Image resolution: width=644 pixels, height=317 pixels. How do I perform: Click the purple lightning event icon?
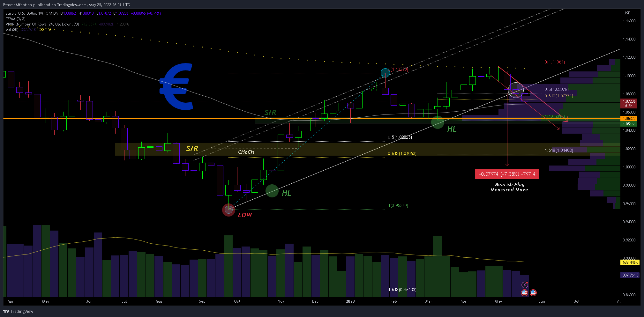click(525, 285)
